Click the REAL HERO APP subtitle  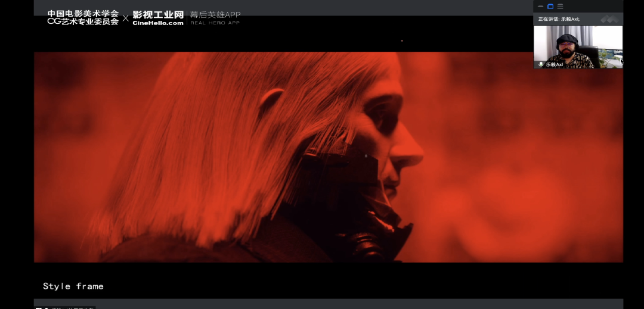pyautogui.click(x=215, y=23)
